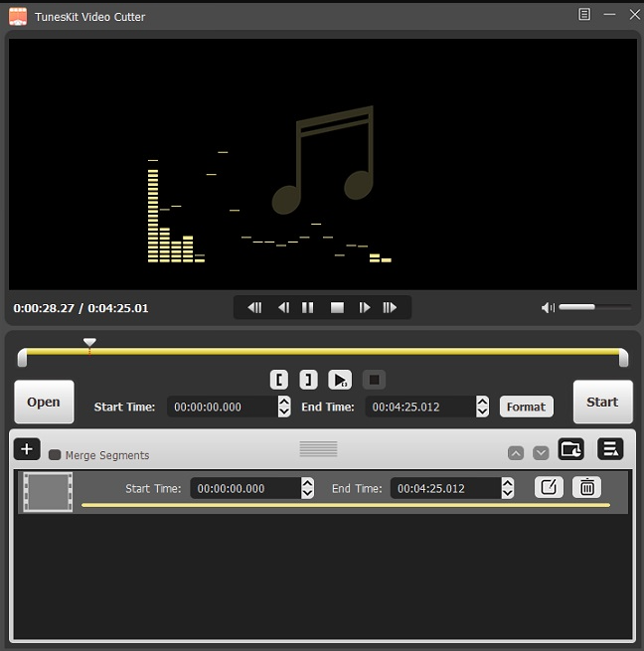Open the menu icon in title bar
The height and width of the screenshot is (651, 644).
coord(584,14)
